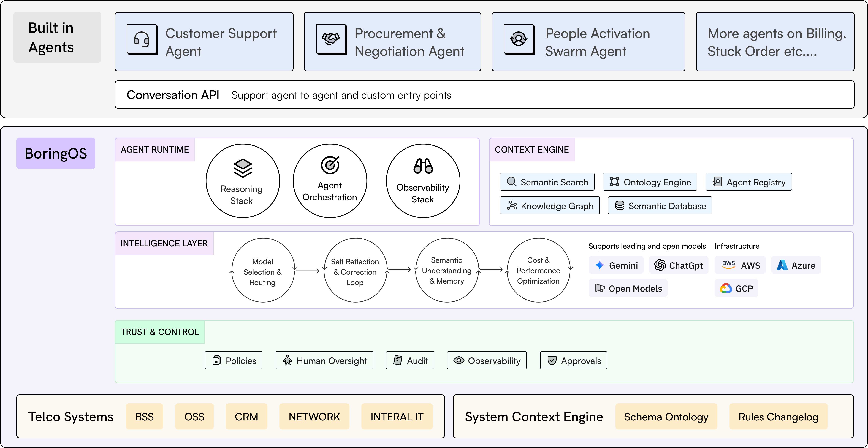Click the purple BoringOS label

click(x=56, y=153)
